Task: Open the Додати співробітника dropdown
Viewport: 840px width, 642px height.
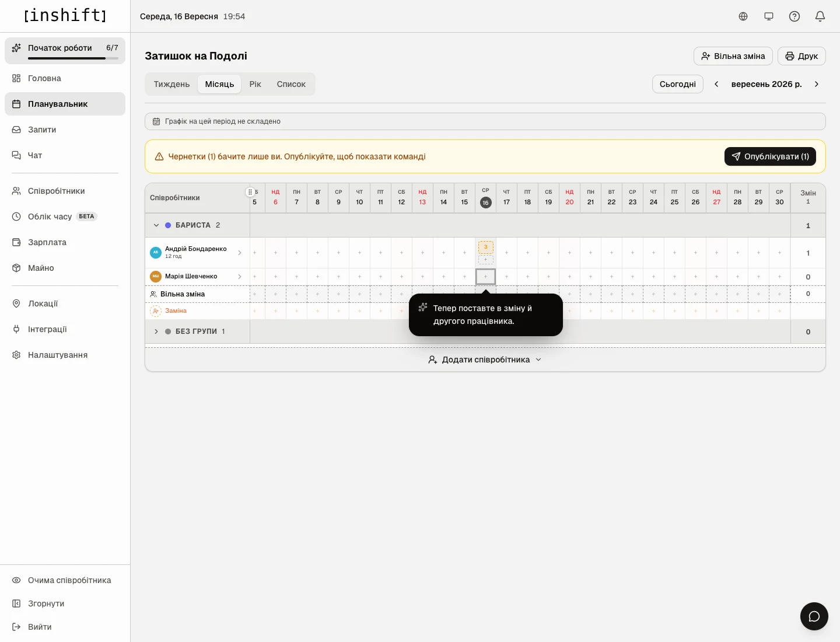Action: [x=485, y=360]
